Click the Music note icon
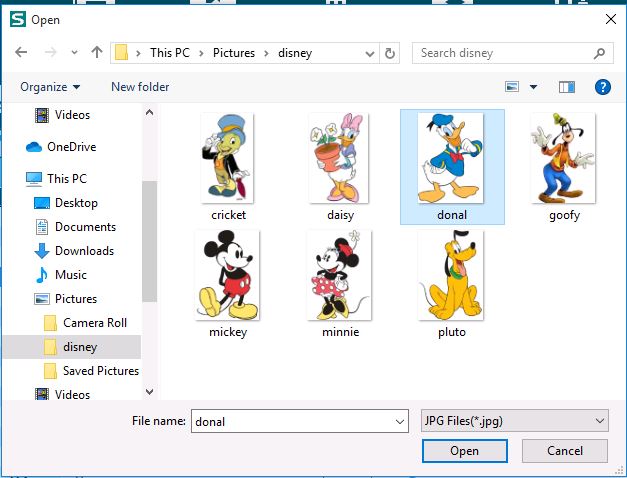This screenshot has width=627, height=478. click(42, 275)
